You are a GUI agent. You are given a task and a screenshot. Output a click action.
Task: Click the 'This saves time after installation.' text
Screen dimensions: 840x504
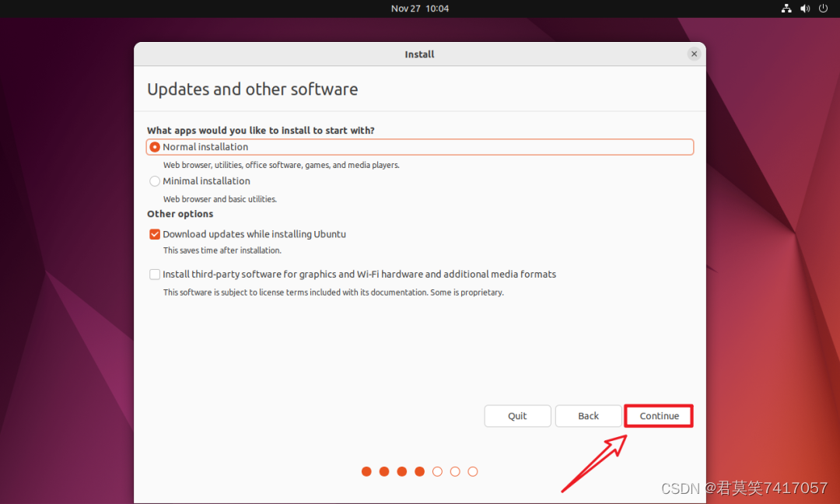[x=222, y=250]
